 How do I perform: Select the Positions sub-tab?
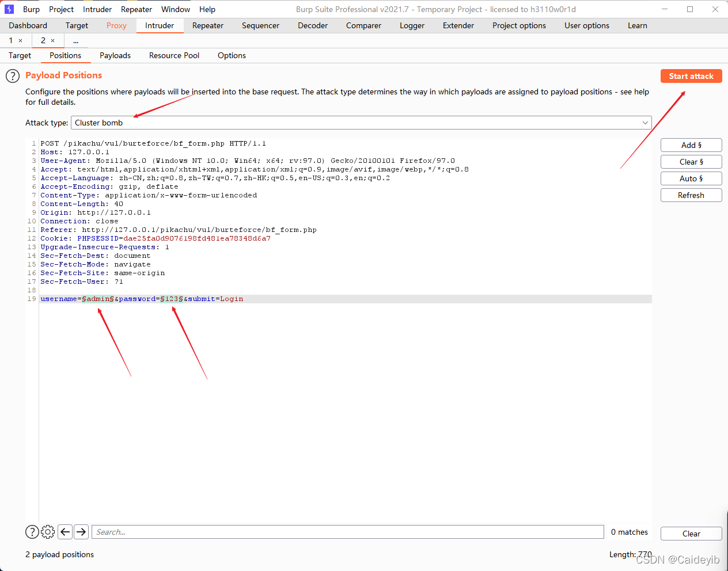pyautogui.click(x=65, y=55)
